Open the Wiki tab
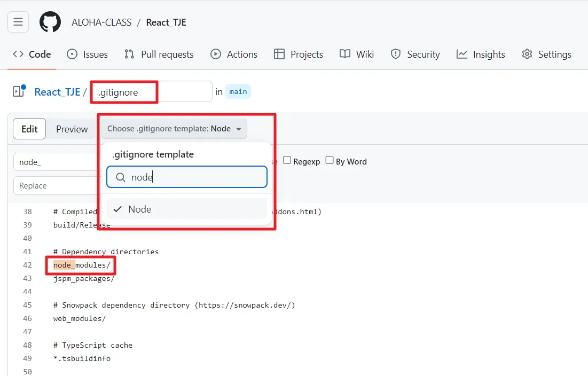Image resolution: width=588 pixels, height=376 pixels. coord(357,54)
